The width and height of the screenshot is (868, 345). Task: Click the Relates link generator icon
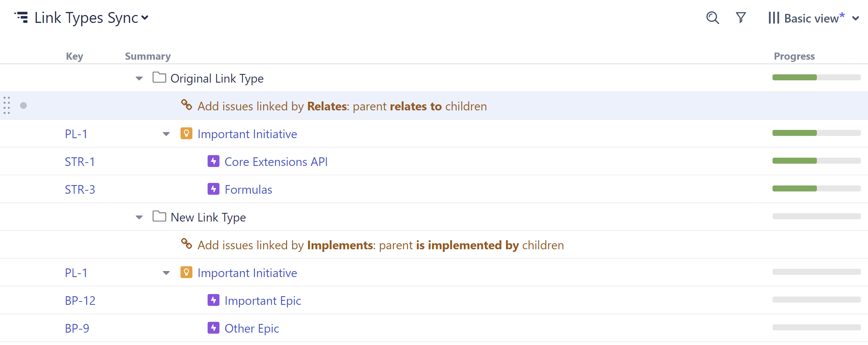[x=186, y=105]
